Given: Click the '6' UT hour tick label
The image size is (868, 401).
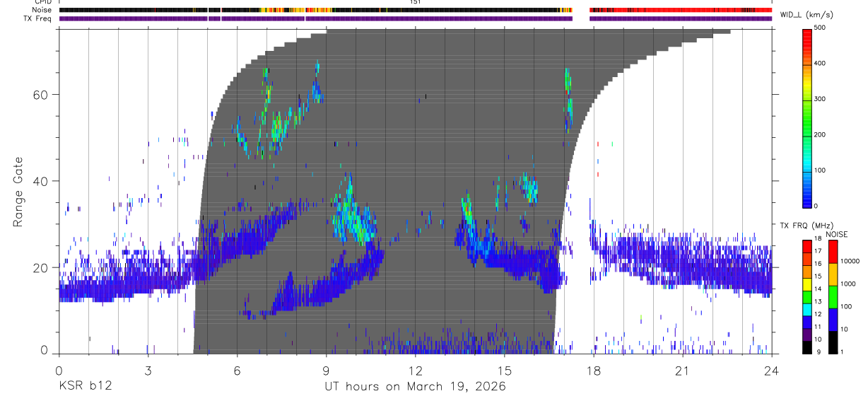Looking at the screenshot, I should [x=237, y=371].
